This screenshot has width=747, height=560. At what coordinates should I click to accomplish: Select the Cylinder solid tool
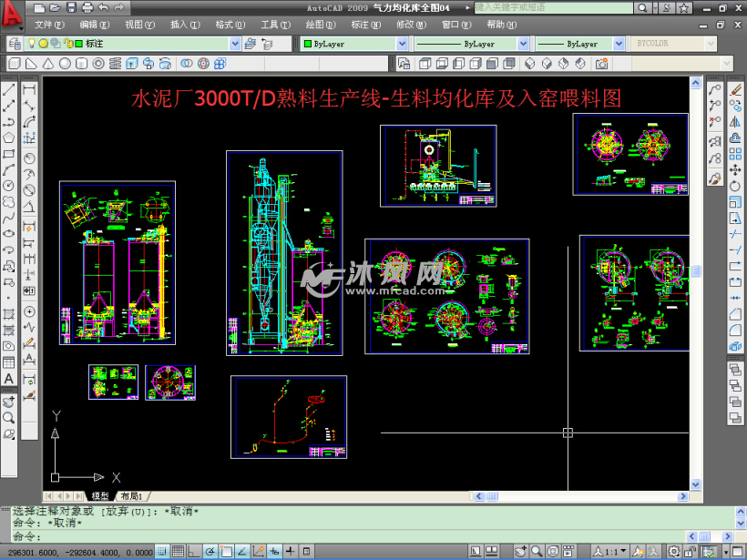click(81, 64)
